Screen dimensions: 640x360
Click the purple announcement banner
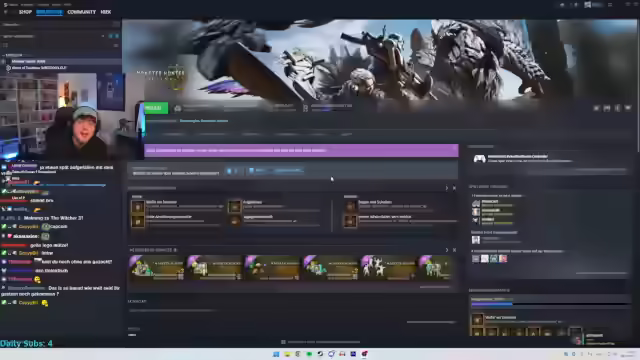301,150
